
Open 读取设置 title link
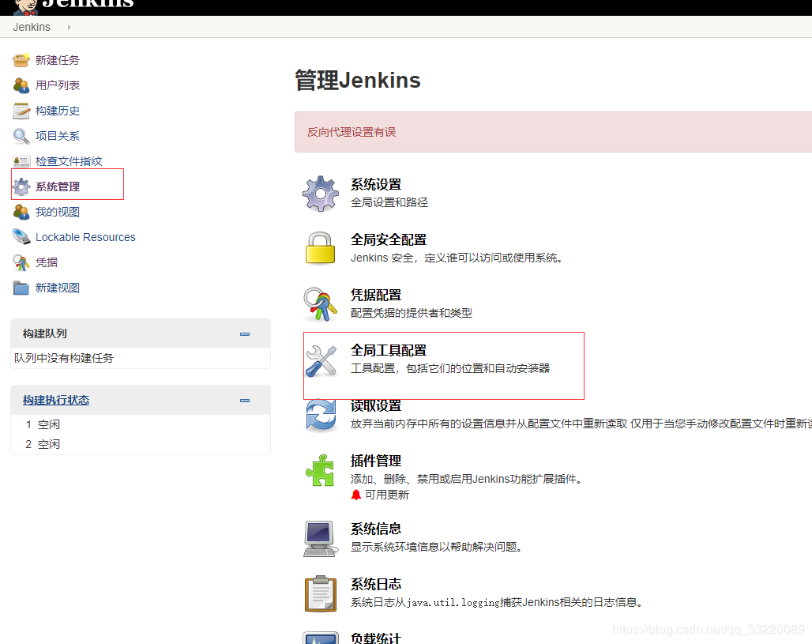tap(376, 405)
